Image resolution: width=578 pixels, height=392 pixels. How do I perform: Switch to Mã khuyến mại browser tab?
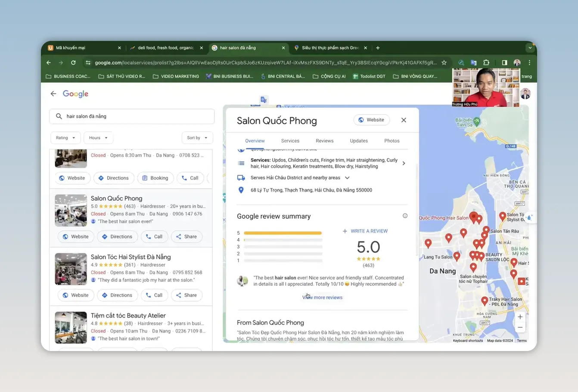(84, 48)
